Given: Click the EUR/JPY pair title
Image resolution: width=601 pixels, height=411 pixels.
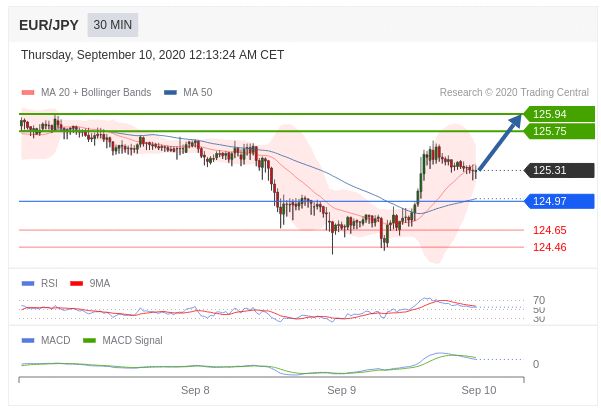Looking at the screenshot, I should [49, 25].
